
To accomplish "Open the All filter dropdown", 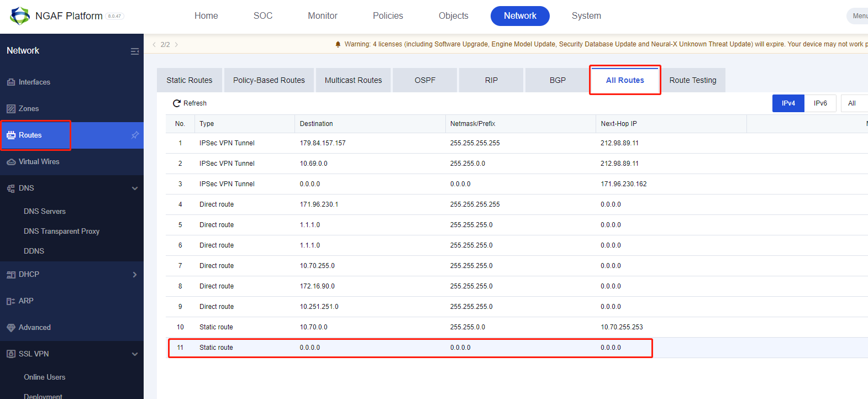I will click(x=854, y=103).
